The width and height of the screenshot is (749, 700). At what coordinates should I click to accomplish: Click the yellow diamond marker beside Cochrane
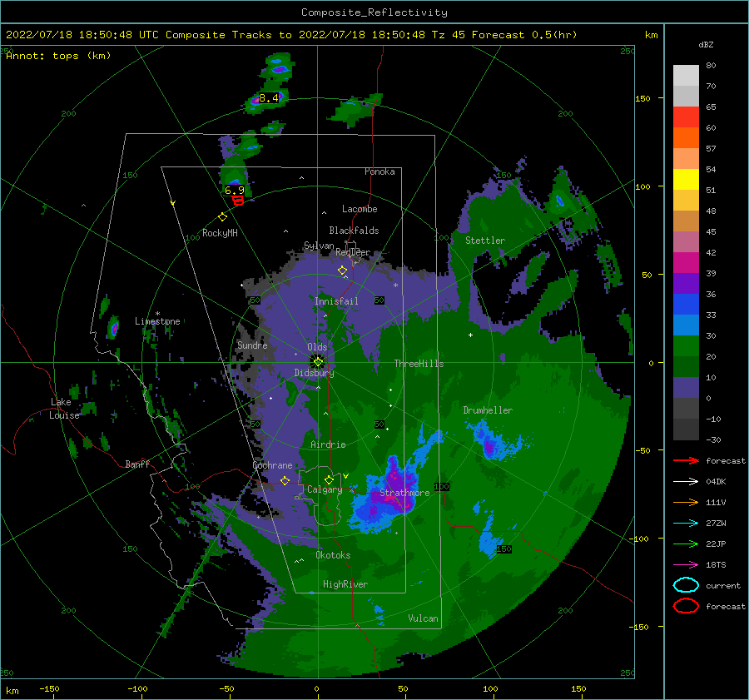point(285,480)
